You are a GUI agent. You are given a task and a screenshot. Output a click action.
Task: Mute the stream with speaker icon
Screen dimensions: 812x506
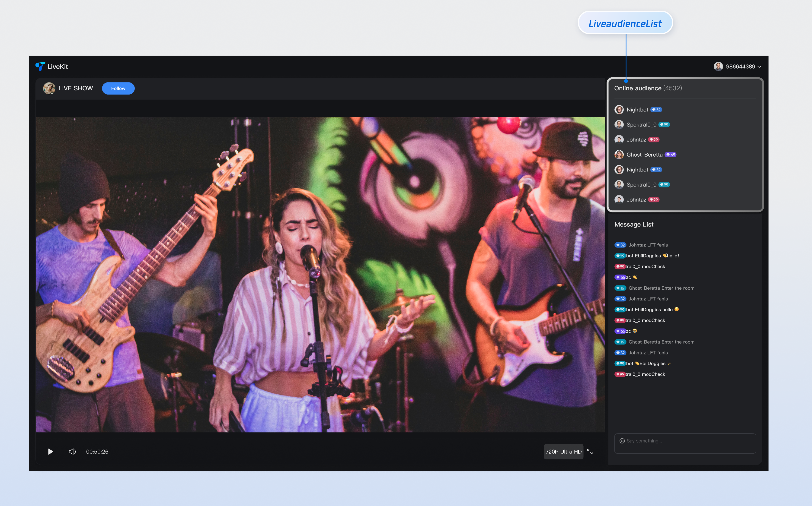72,452
